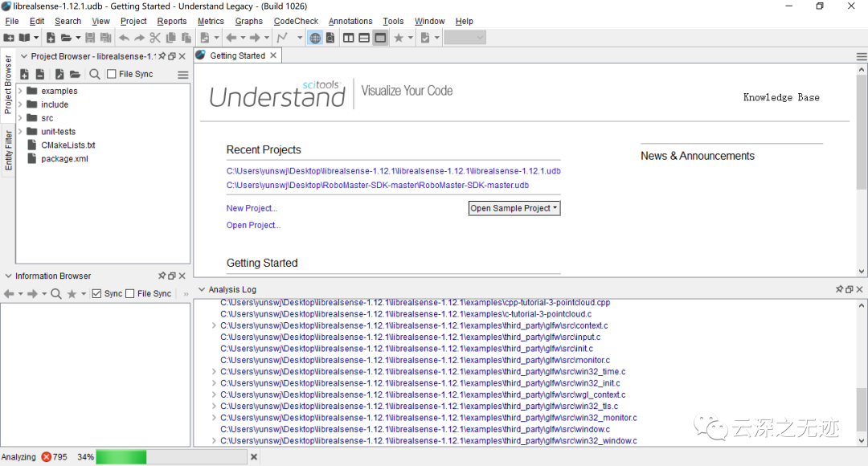Screen dimensions: 868x466
Task: Click the globe browse mode icon
Action: 315,38
